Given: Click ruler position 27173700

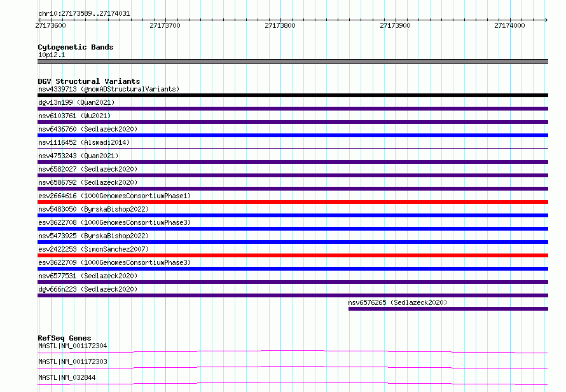Looking at the screenshot, I should pos(165,25).
